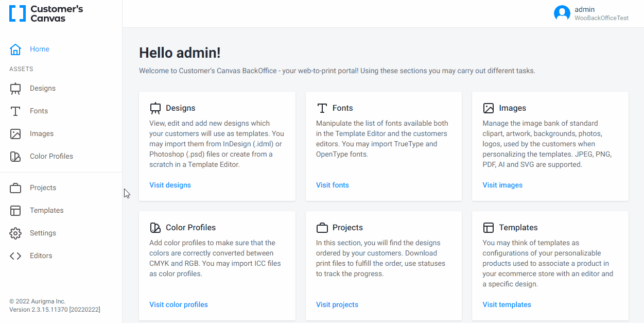
Task: Click the ASSETS section label
Action: click(21, 69)
